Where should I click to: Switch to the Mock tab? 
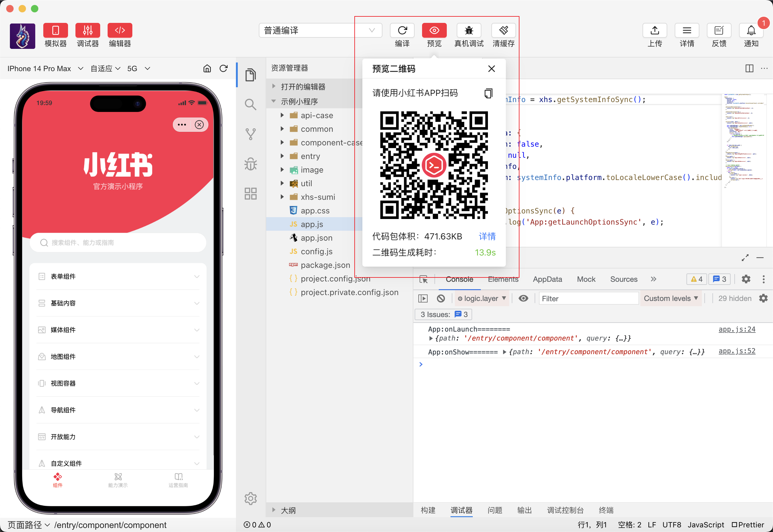(586, 279)
